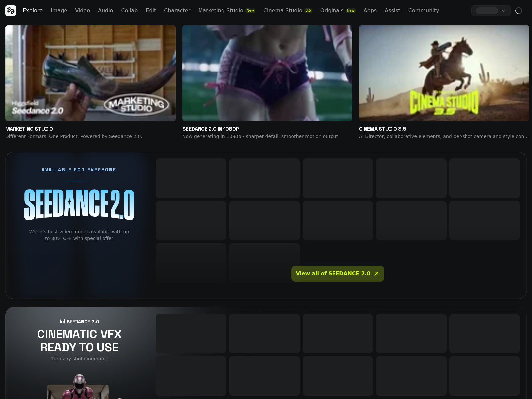Go to the Video section
Viewport: 532px width, 399px height.
(82, 11)
